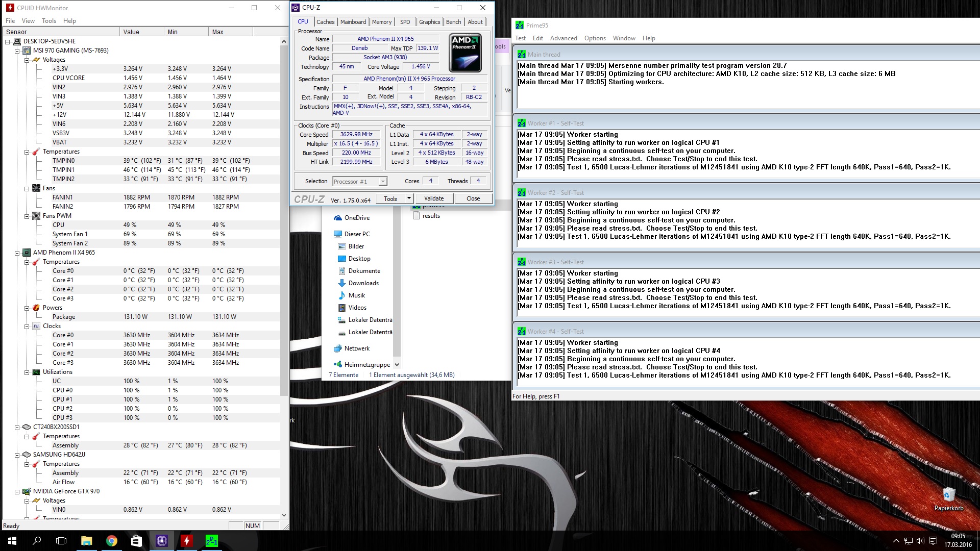Open Chrome from the taskbar
This screenshot has height=551, width=980.
(111, 541)
